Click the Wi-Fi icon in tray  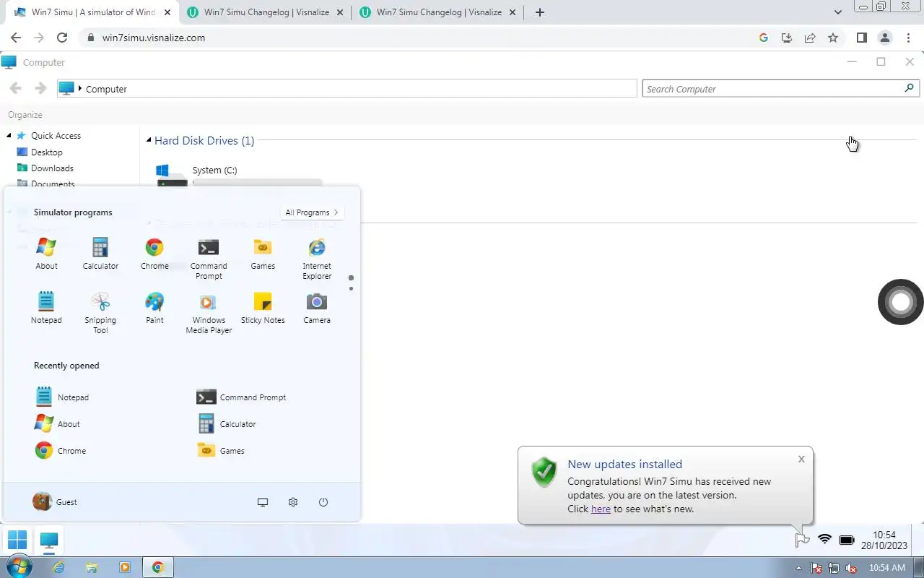click(x=824, y=540)
